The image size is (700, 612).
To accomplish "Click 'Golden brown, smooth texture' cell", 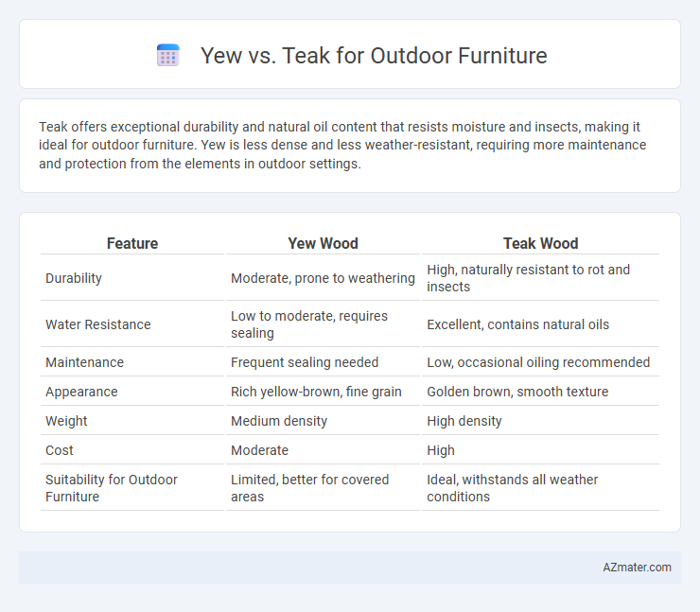I will coord(541,392).
